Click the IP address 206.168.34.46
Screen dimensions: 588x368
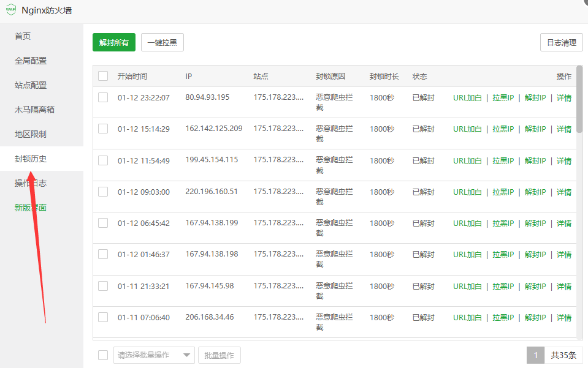pyautogui.click(x=210, y=317)
